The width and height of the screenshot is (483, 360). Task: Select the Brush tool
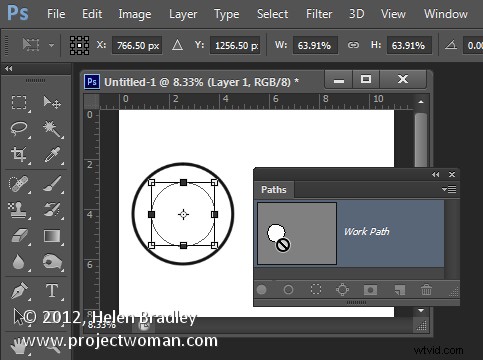pos(52,184)
